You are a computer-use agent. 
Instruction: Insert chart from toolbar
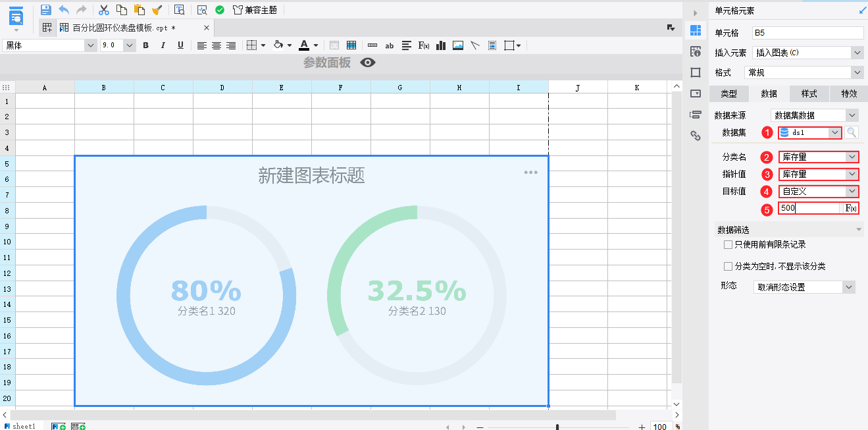441,45
